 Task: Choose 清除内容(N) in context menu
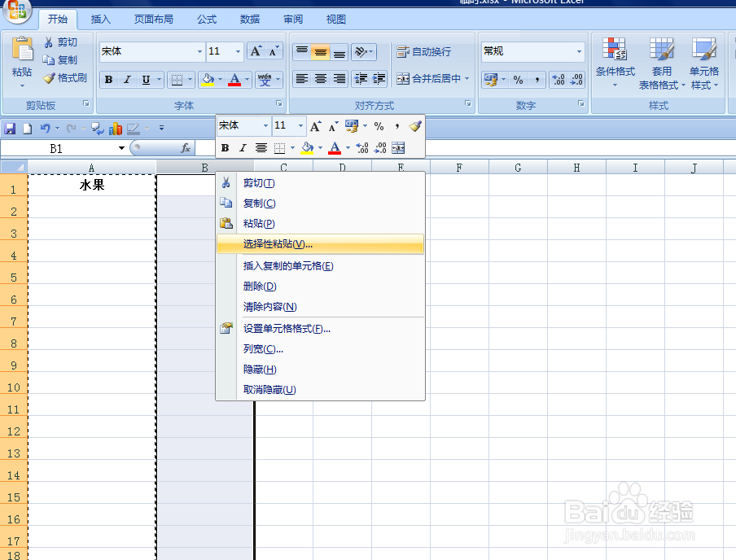point(321,307)
